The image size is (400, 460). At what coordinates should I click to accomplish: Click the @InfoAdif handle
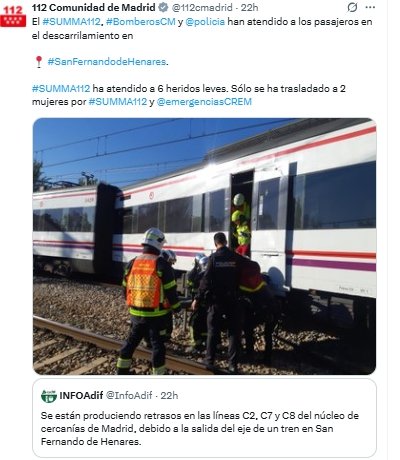(x=129, y=396)
